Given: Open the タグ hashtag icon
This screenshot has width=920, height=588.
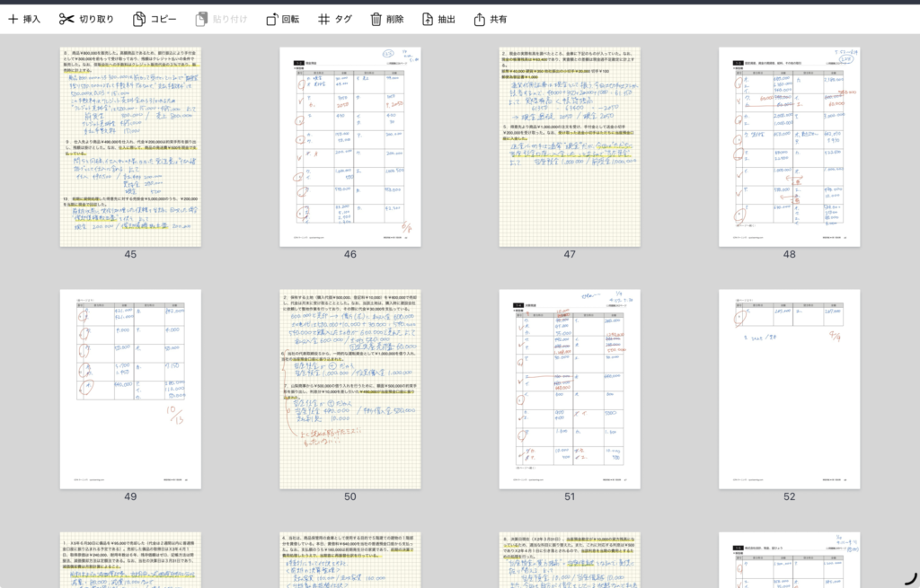Looking at the screenshot, I should tap(323, 20).
